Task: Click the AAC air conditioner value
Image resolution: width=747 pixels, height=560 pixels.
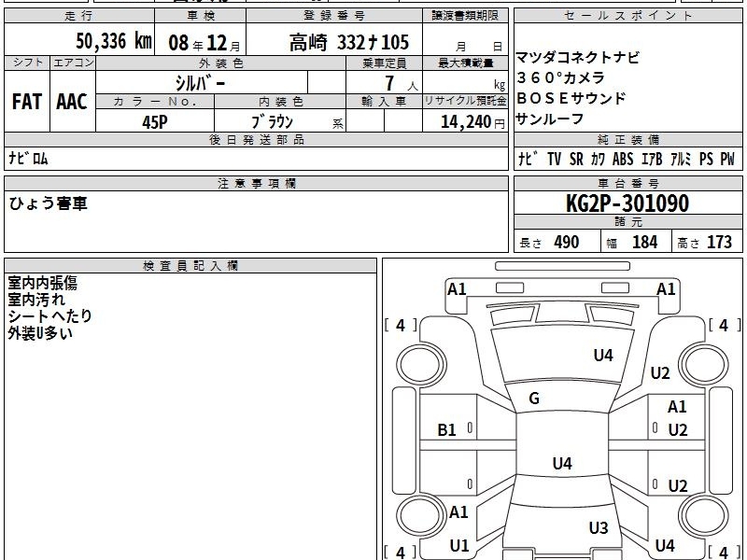Action: pos(72,102)
